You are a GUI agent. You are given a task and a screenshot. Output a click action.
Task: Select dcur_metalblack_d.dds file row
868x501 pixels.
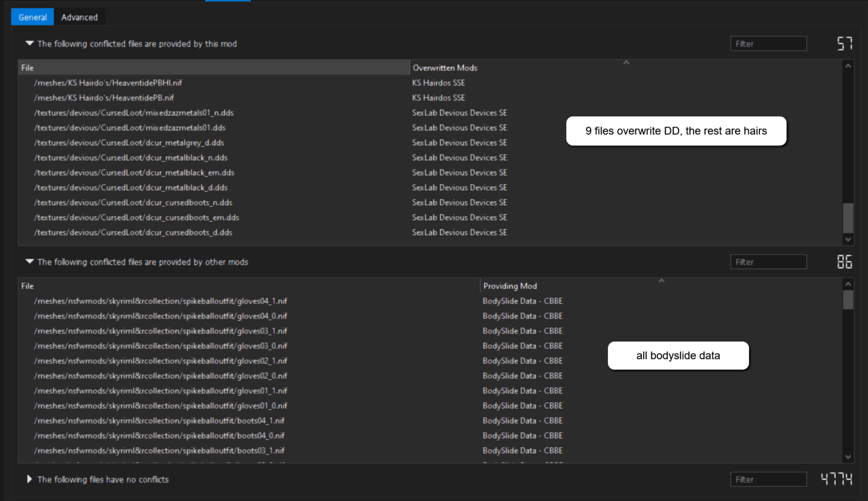pos(430,187)
